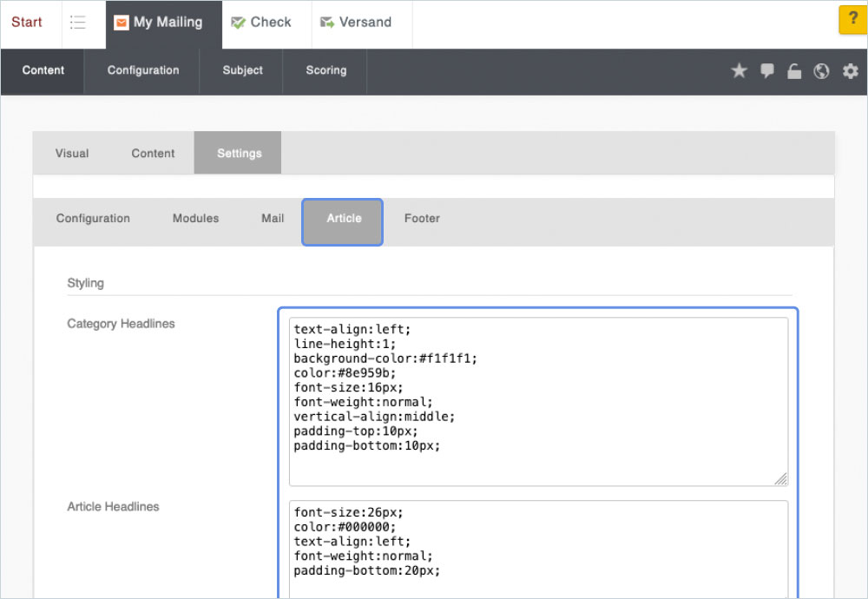
Task: Switch to the Visual tab
Action: pyautogui.click(x=71, y=154)
